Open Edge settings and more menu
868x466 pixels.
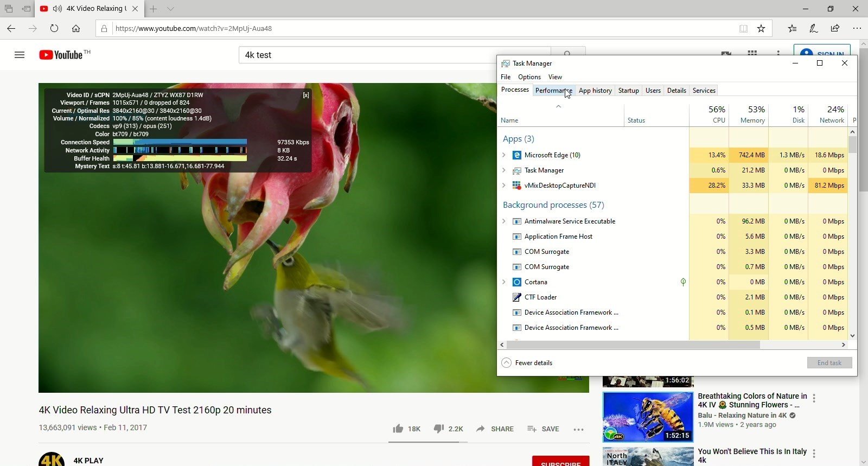tap(857, 28)
